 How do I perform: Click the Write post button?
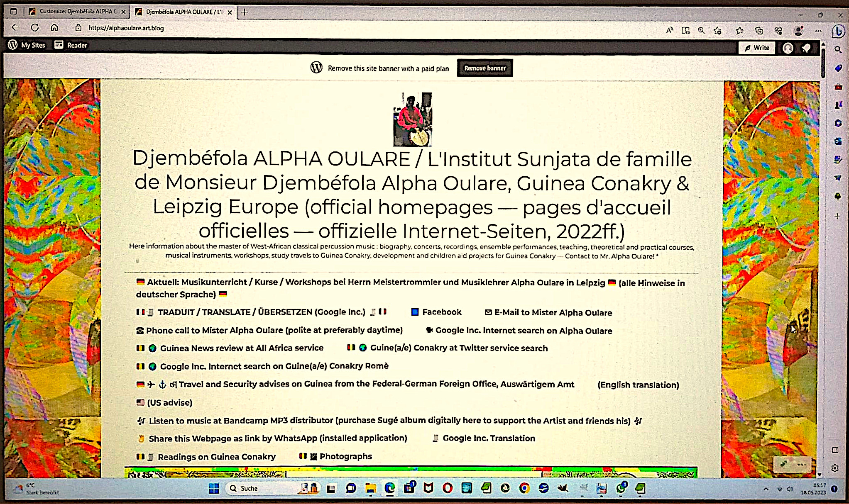757,48
